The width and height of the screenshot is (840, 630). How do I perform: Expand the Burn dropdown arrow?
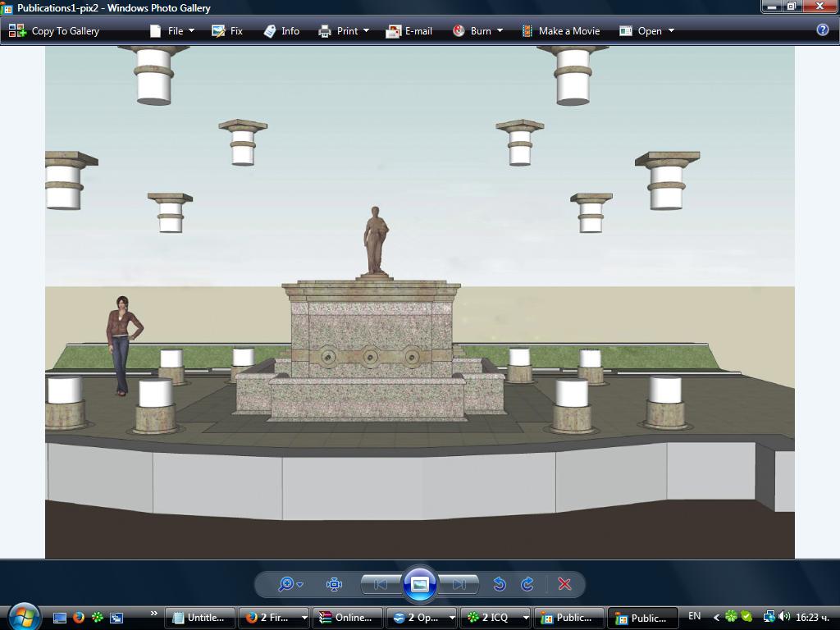tap(500, 31)
